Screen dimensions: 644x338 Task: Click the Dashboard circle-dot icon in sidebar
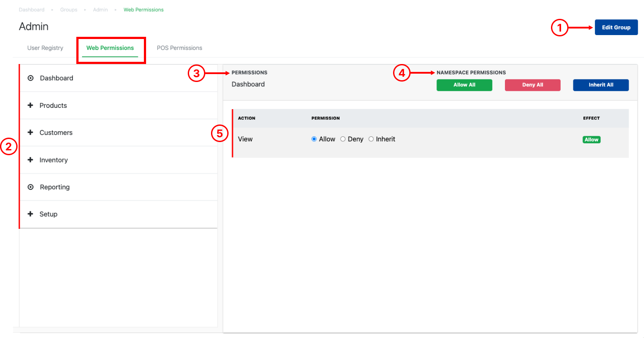[30, 78]
